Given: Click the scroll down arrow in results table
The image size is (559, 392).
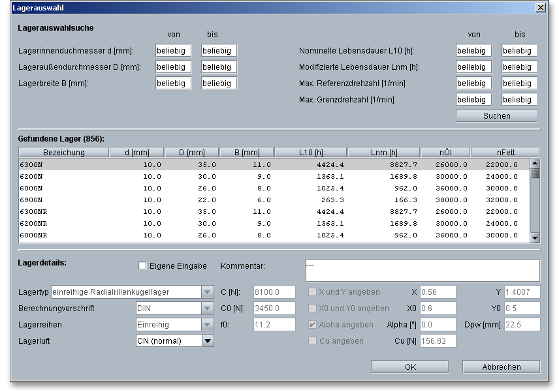Looking at the screenshot, I should [535, 238].
